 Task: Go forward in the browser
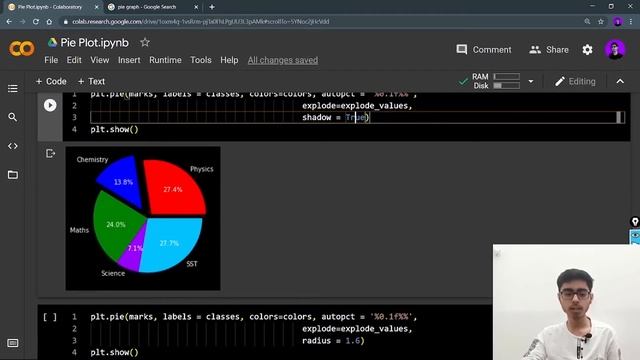point(22,22)
